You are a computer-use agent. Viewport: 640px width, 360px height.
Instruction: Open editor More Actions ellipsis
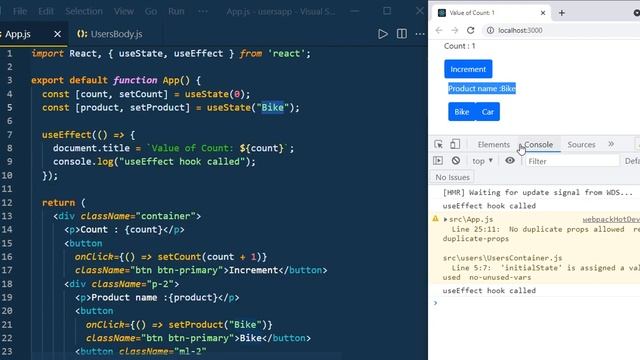point(420,34)
